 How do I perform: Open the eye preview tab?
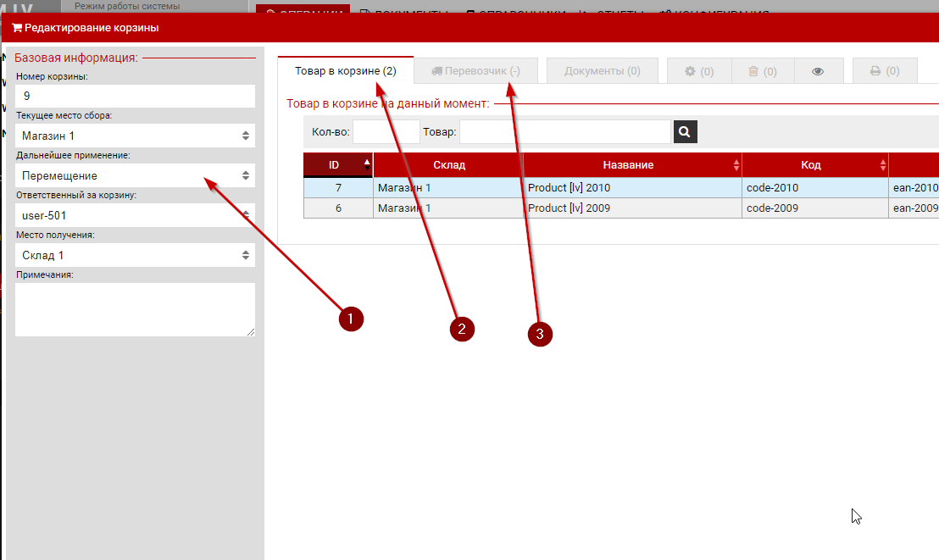click(818, 71)
